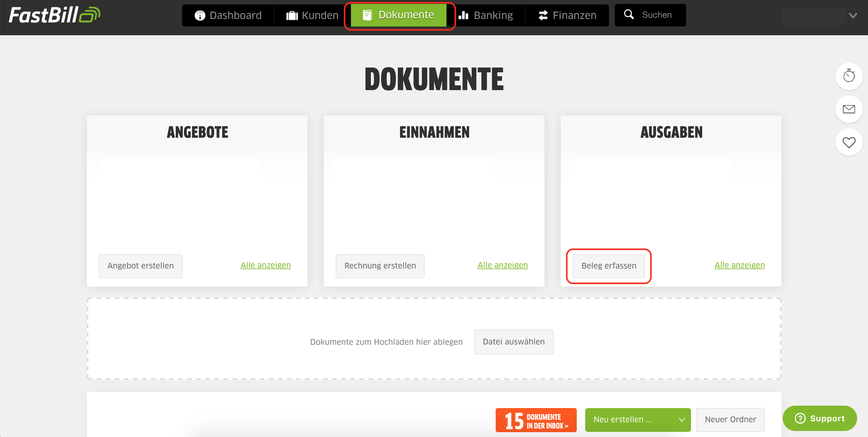Click Rechnung erstellen button
This screenshot has width=868, height=437.
click(380, 266)
